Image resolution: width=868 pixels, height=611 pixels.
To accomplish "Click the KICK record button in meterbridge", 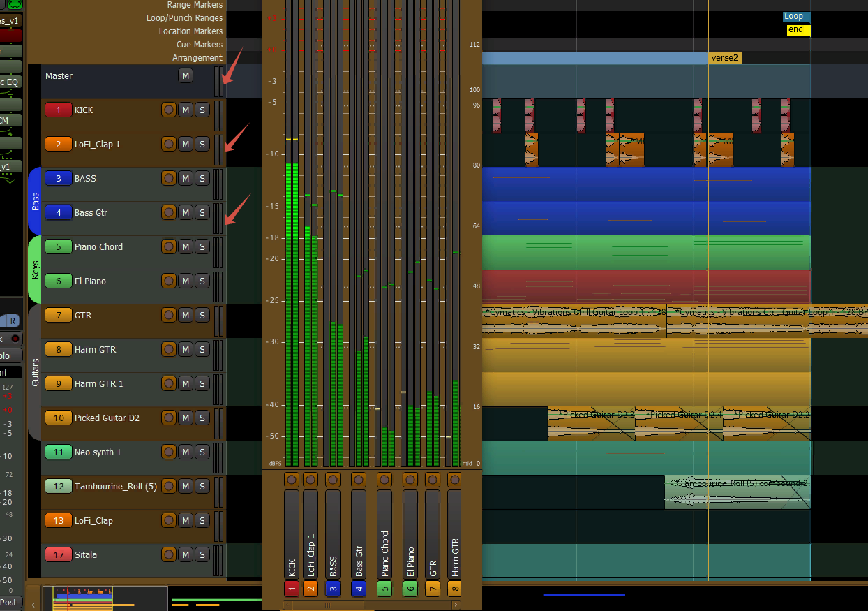I will click(292, 480).
